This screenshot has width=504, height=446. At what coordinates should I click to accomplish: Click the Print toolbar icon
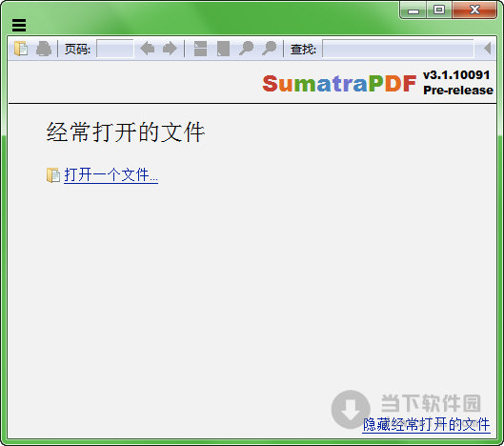click(44, 49)
